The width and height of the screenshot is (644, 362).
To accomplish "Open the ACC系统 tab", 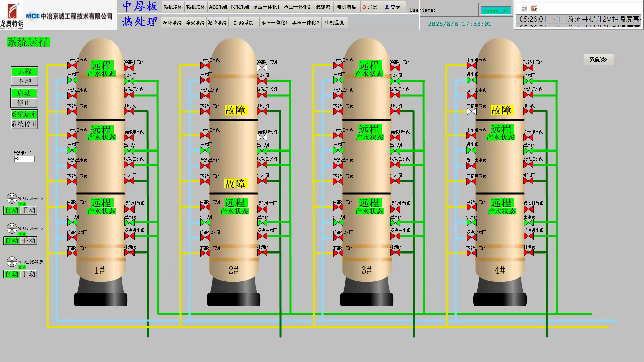I will point(218,7).
